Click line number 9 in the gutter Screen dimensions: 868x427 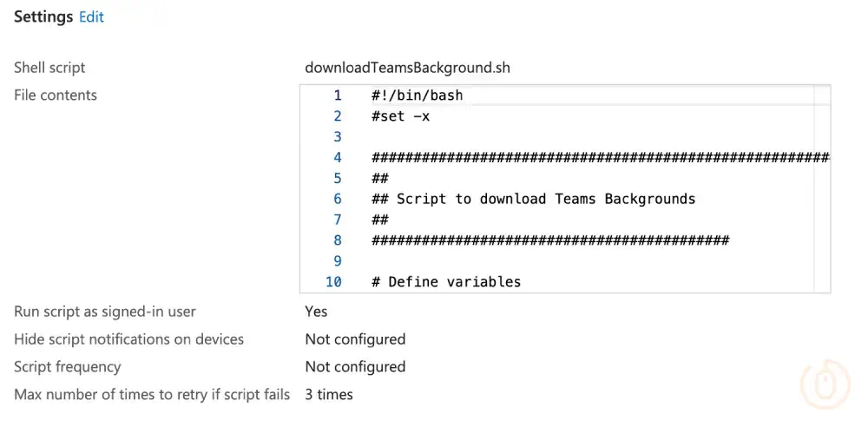pyautogui.click(x=337, y=261)
